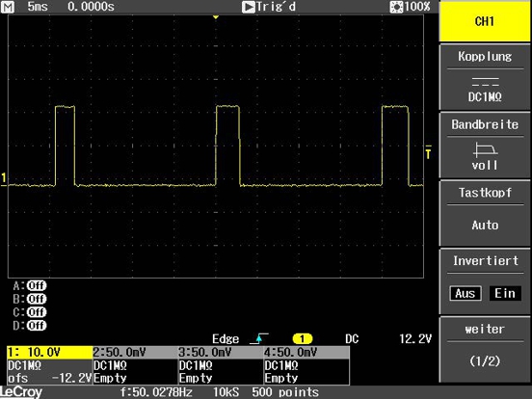The image size is (532, 399).
Task: Set Invertiert to Ein
Action: click(505, 294)
